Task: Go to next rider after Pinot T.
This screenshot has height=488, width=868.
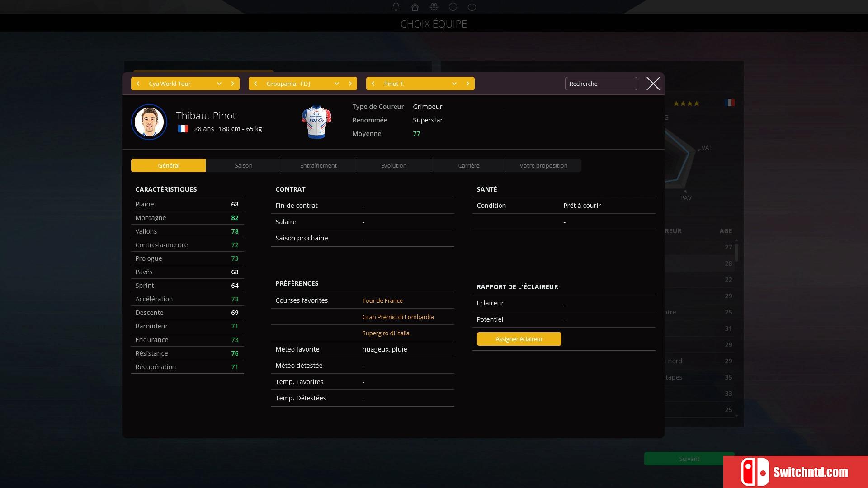Action: 468,84
